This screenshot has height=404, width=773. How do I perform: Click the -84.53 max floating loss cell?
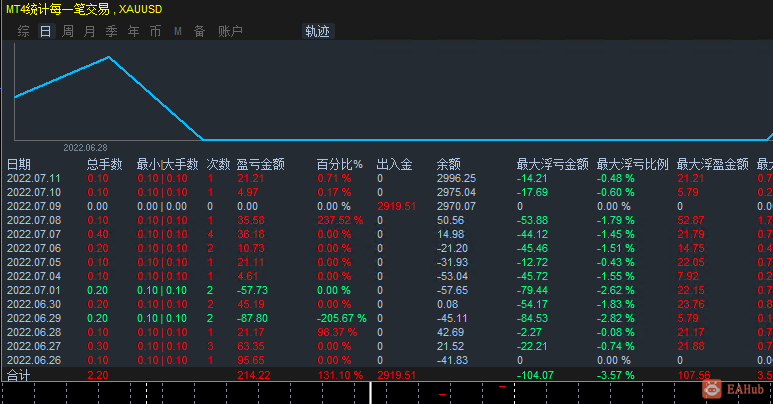pyautogui.click(x=532, y=318)
